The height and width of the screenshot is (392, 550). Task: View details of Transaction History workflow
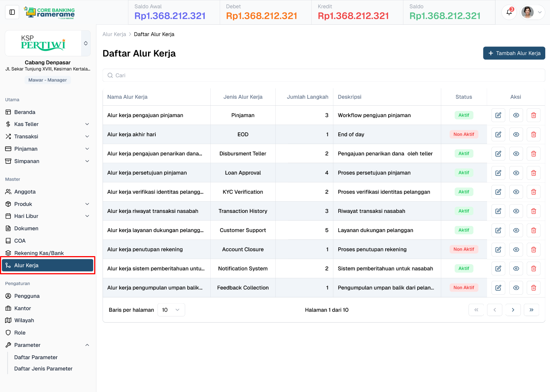tap(516, 211)
